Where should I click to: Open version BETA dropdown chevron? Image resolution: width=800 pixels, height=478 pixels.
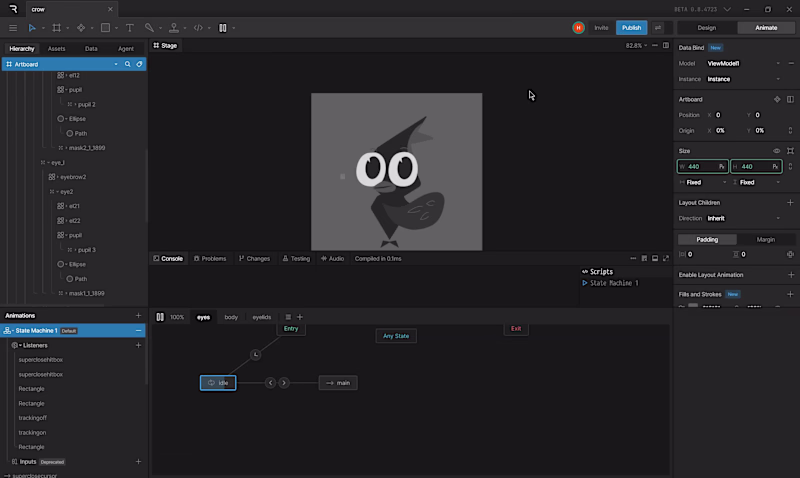point(727,9)
